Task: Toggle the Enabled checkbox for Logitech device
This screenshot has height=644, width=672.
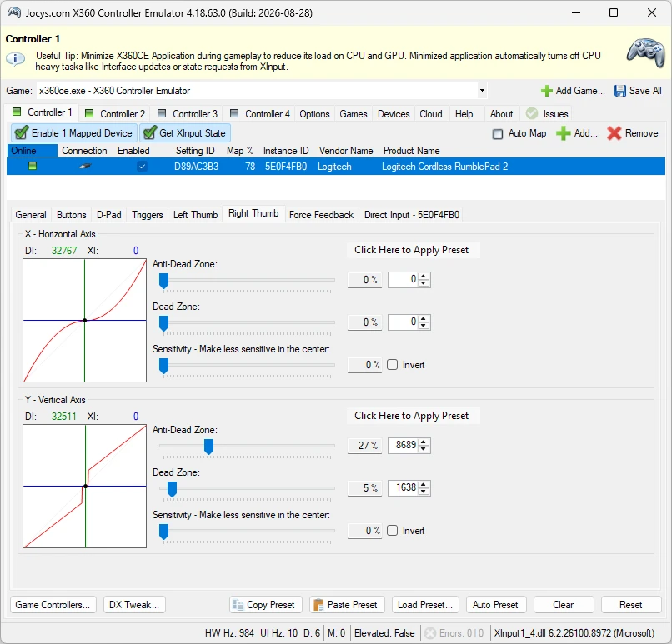Action: coord(142,166)
